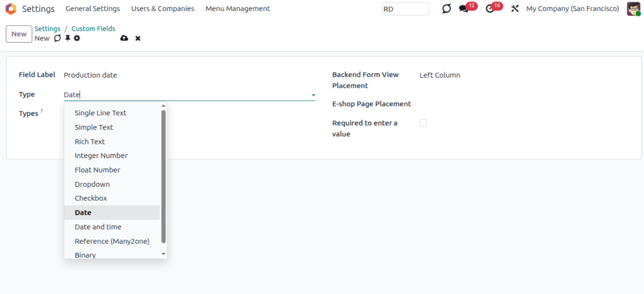Click the developer tools wrench icon
644x294 pixels.
515,9
